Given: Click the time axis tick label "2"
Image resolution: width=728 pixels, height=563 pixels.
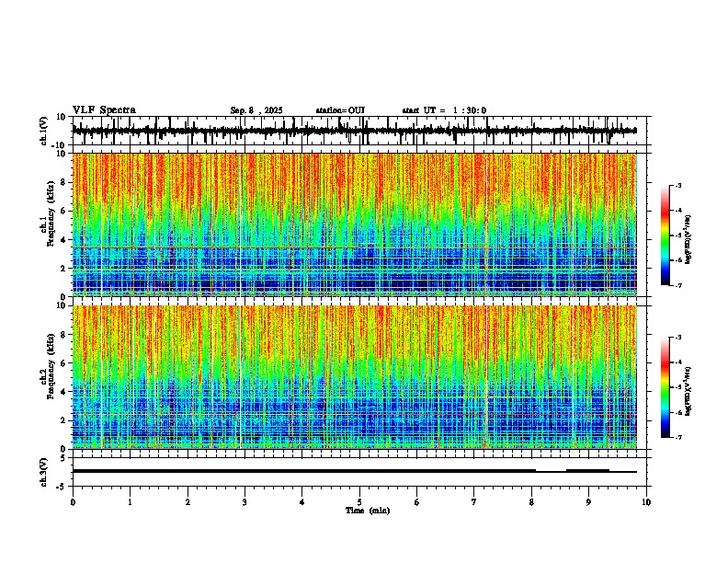Looking at the screenshot, I should 188,502.
